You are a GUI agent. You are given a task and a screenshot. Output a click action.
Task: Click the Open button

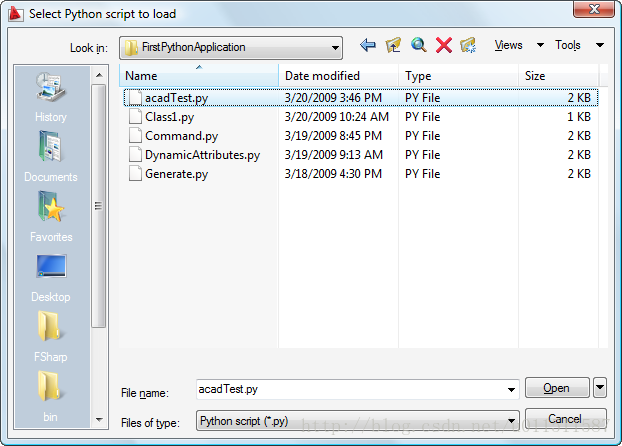point(556,388)
